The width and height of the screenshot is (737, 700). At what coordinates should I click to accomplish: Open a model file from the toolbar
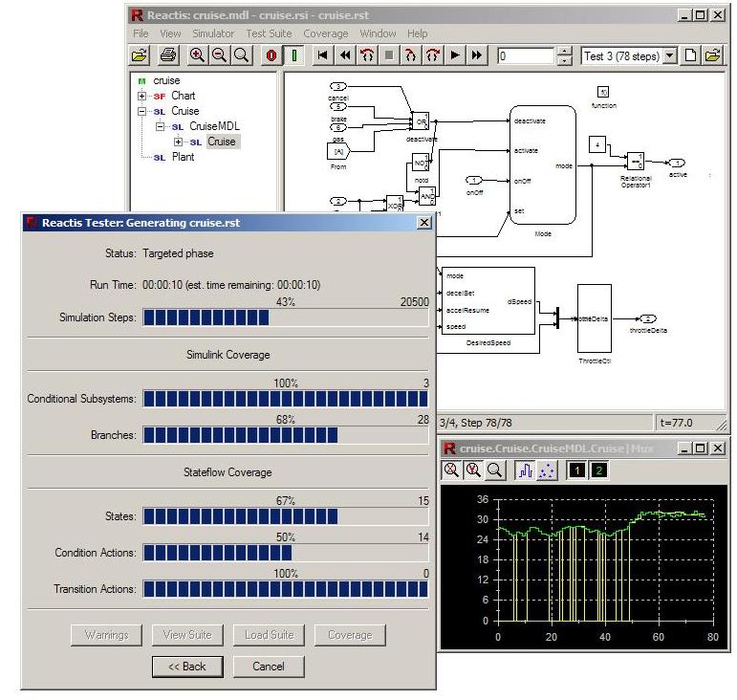140,55
